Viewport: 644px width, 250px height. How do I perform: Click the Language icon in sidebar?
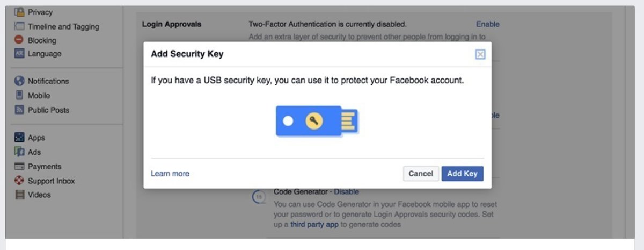click(x=19, y=54)
